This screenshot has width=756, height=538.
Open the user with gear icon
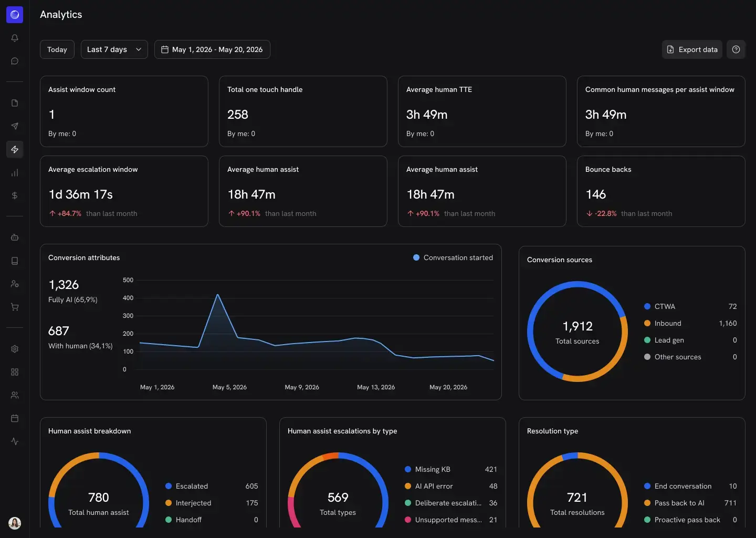(x=15, y=284)
